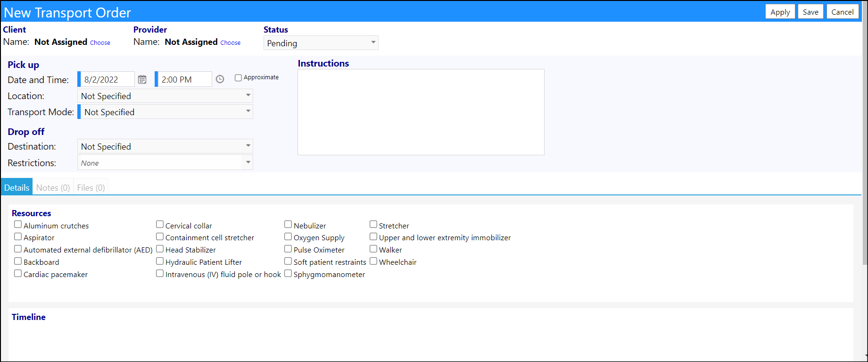This screenshot has width=868, height=362.
Task: Toggle Soft patient restraints checkbox
Action: click(288, 261)
